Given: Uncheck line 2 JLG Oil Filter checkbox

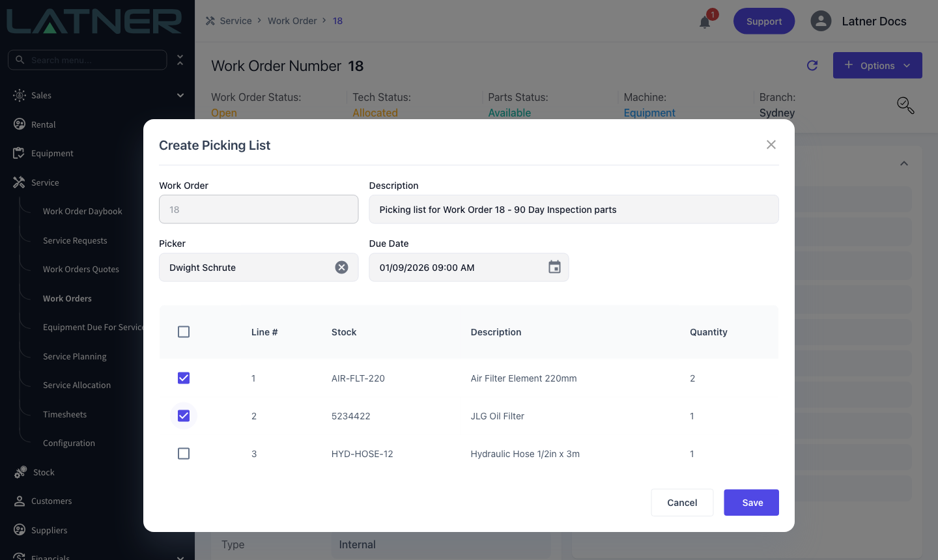Looking at the screenshot, I should (184, 416).
